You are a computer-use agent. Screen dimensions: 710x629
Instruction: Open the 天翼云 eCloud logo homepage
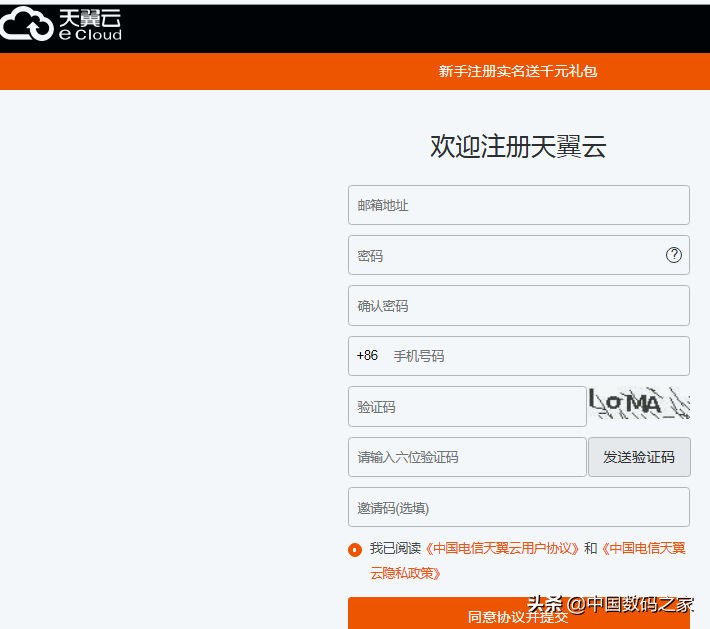tap(61, 24)
